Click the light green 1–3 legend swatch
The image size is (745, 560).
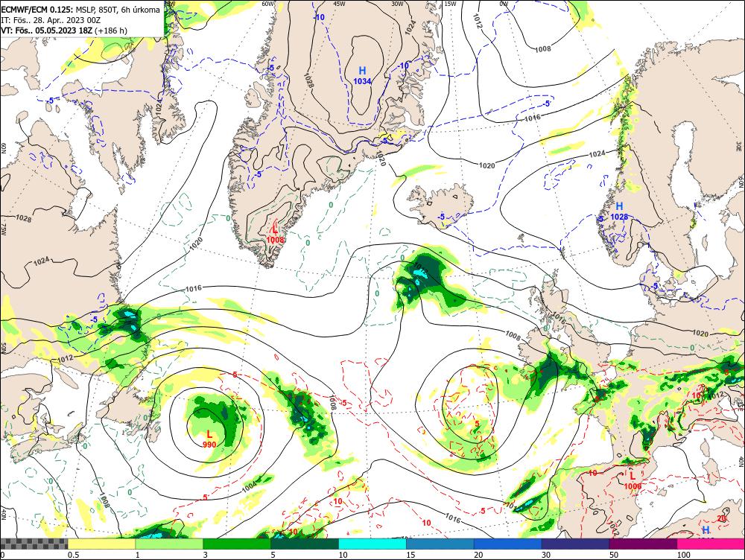tap(169, 544)
